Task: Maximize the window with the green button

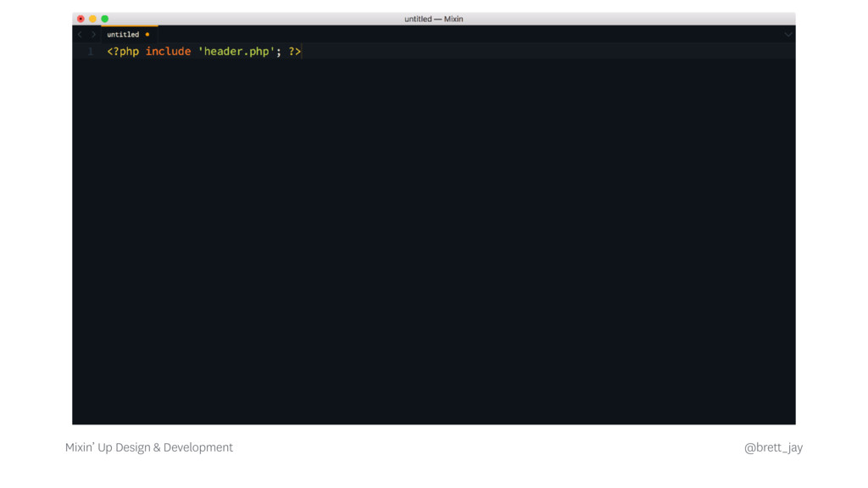Action: click(104, 19)
